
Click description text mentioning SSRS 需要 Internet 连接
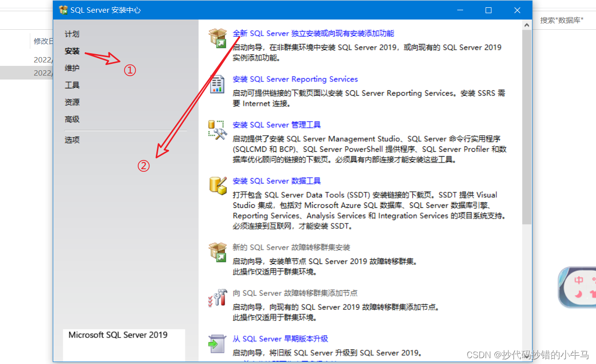click(x=369, y=99)
